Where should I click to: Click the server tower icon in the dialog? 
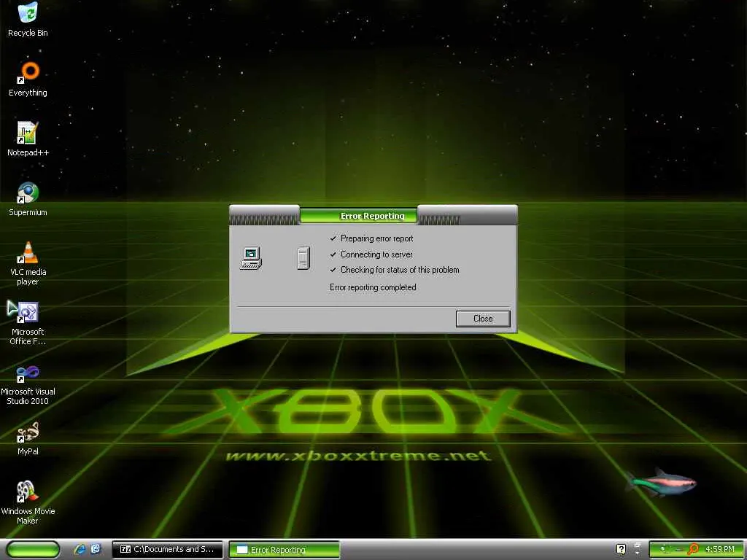pyautogui.click(x=303, y=259)
